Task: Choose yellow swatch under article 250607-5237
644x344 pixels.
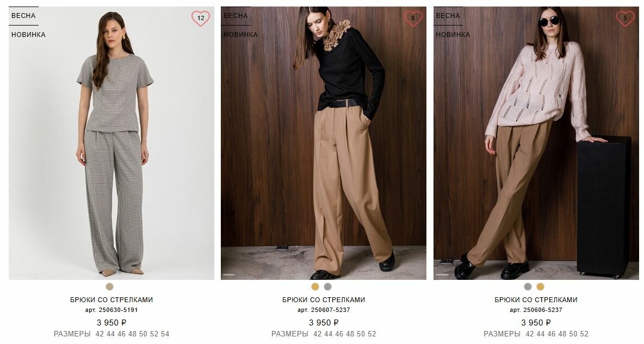Action: click(x=315, y=286)
